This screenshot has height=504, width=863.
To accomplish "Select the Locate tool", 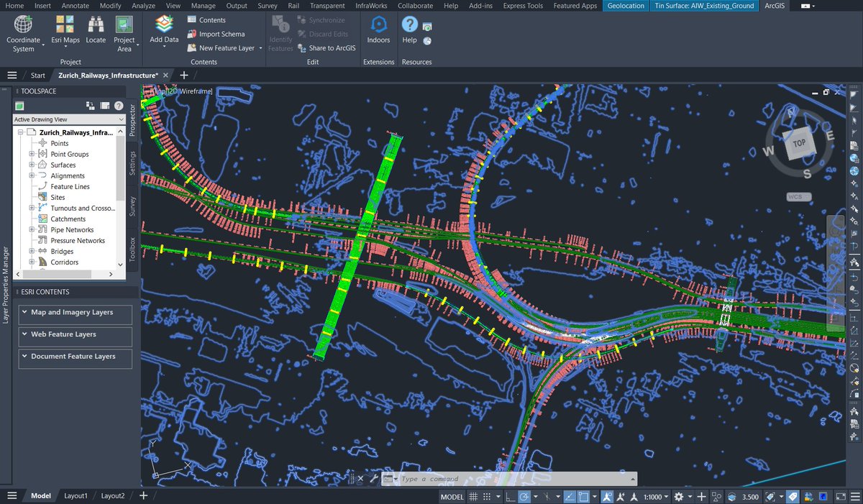I will (x=96, y=32).
